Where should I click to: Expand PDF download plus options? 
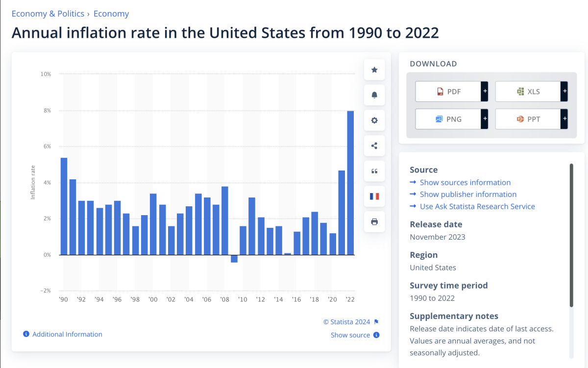pos(485,92)
